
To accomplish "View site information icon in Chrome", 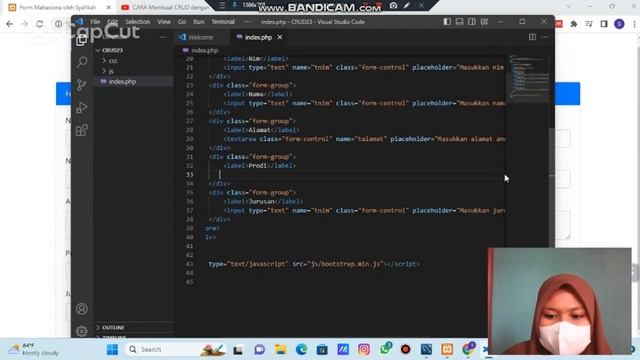I will tap(58, 24).
